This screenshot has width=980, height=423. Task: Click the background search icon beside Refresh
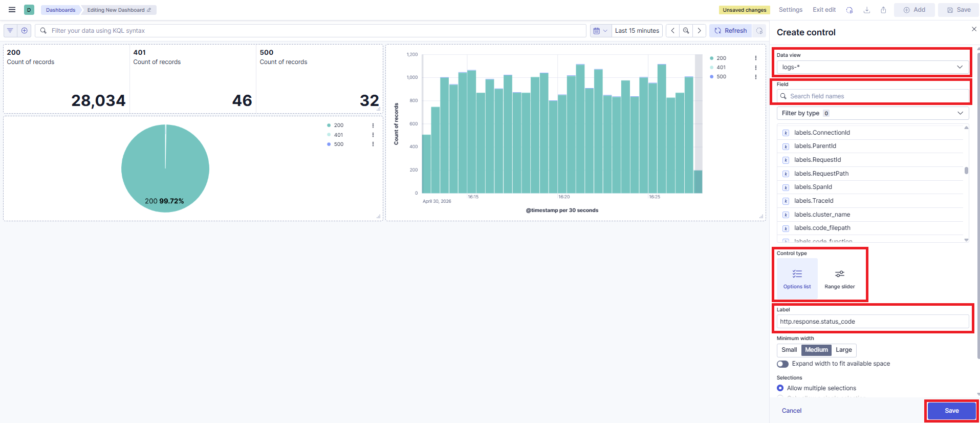(x=759, y=31)
